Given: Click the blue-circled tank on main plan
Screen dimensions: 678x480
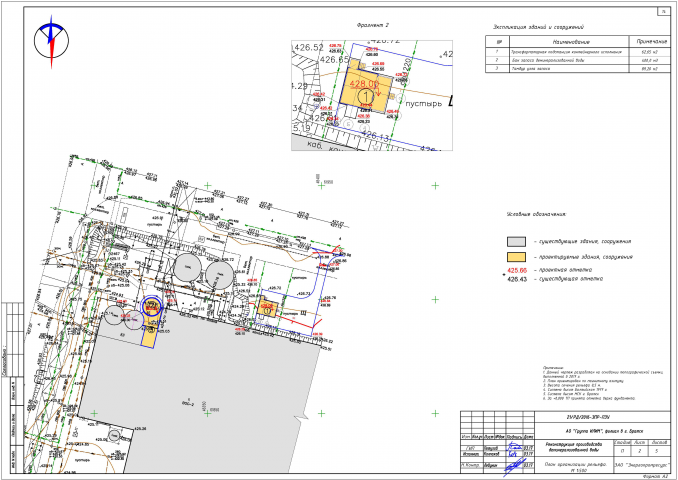Looking at the screenshot, I should (x=152, y=305).
